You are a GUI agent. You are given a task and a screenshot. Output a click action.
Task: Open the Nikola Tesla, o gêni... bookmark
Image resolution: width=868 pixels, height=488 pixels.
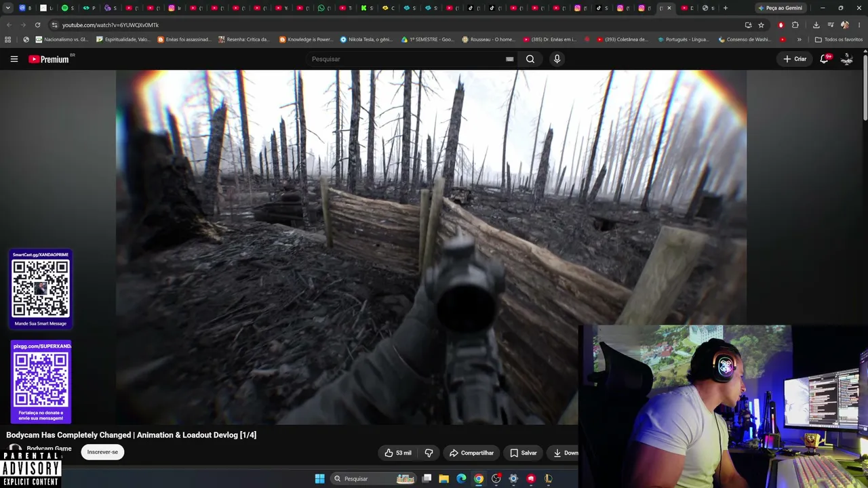367,39
